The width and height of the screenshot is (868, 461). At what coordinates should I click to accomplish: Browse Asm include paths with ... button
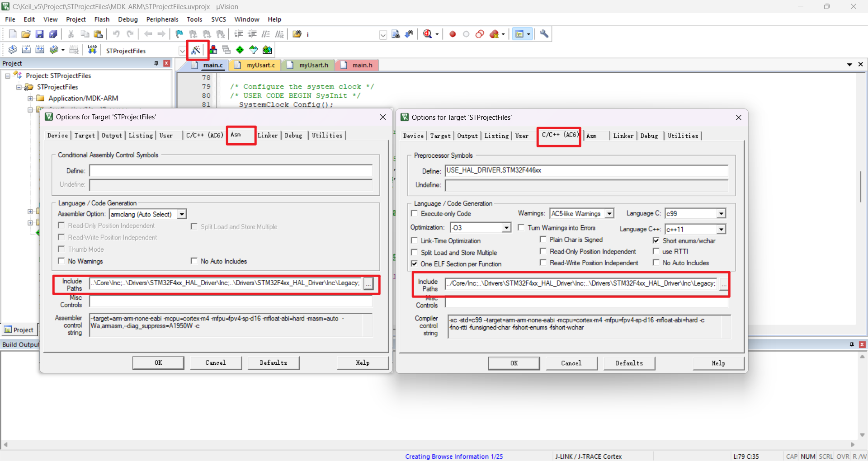(x=368, y=283)
